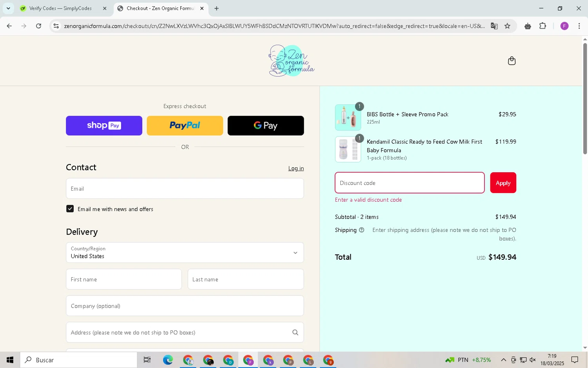
Task: Open the notification center icon
Action: (575, 360)
